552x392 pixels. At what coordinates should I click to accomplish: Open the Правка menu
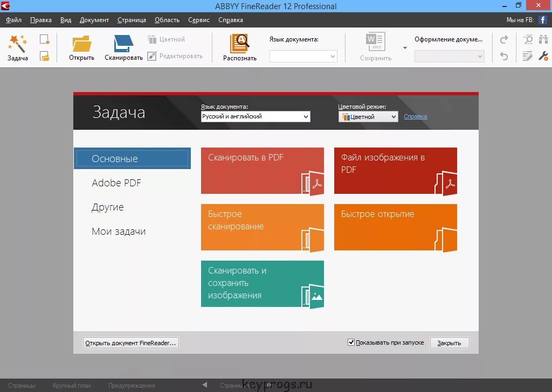[41, 20]
